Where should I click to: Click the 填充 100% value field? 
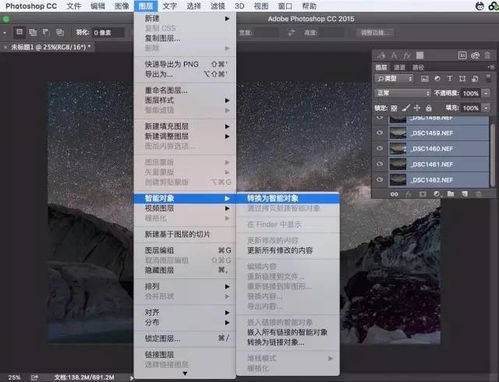pos(471,108)
